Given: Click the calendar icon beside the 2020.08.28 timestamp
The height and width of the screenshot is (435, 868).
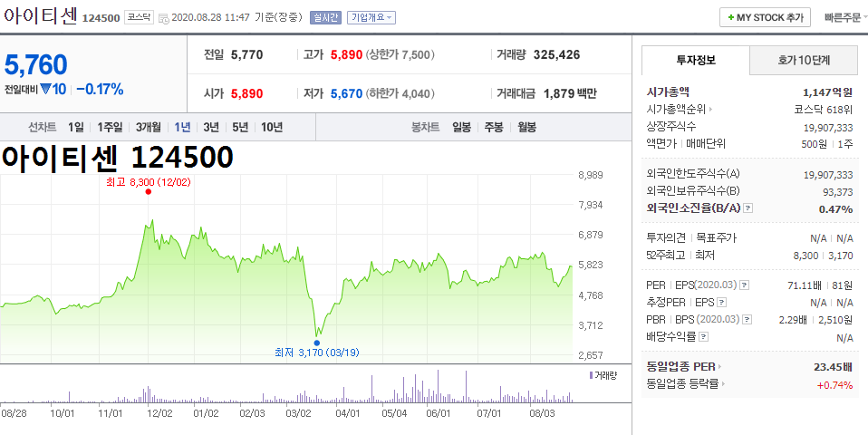Looking at the screenshot, I should coord(164,18).
